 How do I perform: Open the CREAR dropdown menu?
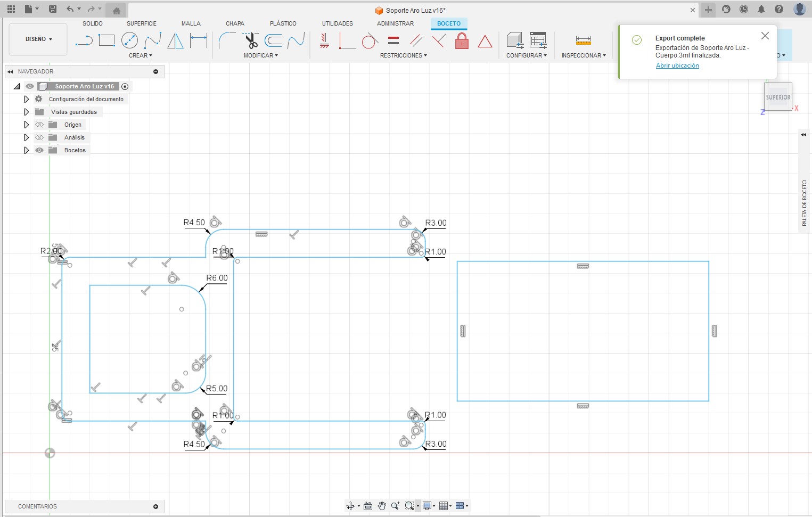[141, 55]
